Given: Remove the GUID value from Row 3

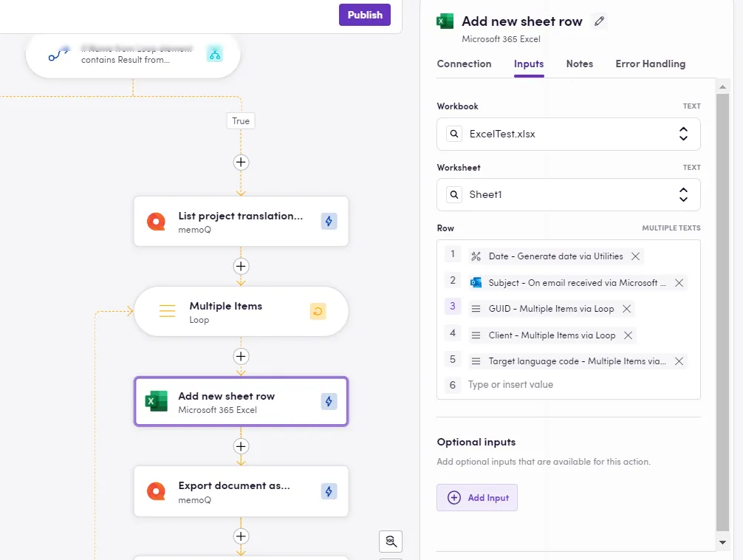Looking at the screenshot, I should pos(626,309).
